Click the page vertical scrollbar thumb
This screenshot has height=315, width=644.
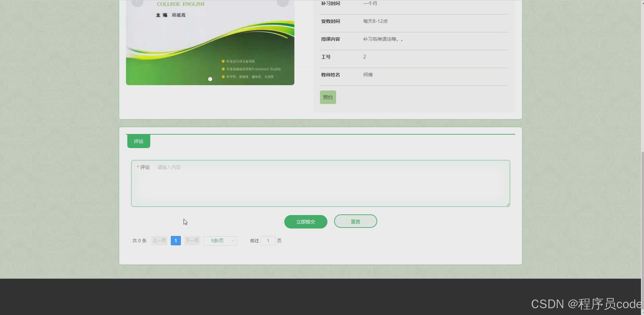(642, 231)
